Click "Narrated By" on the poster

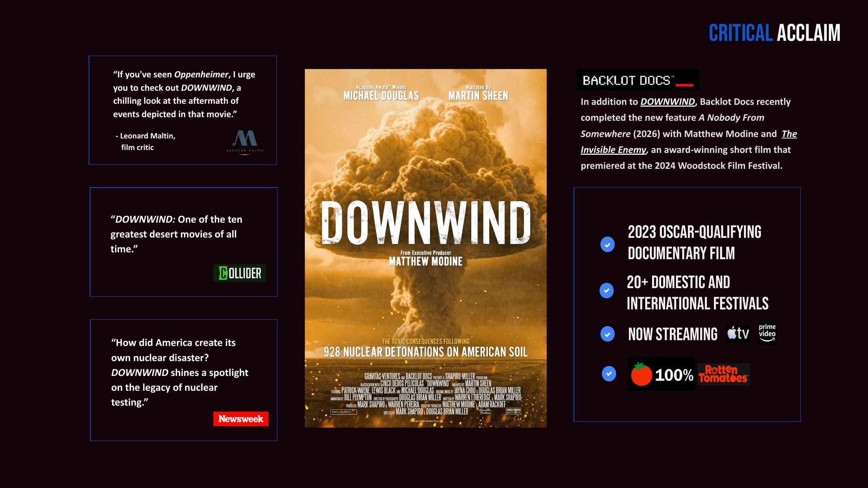(x=478, y=87)
